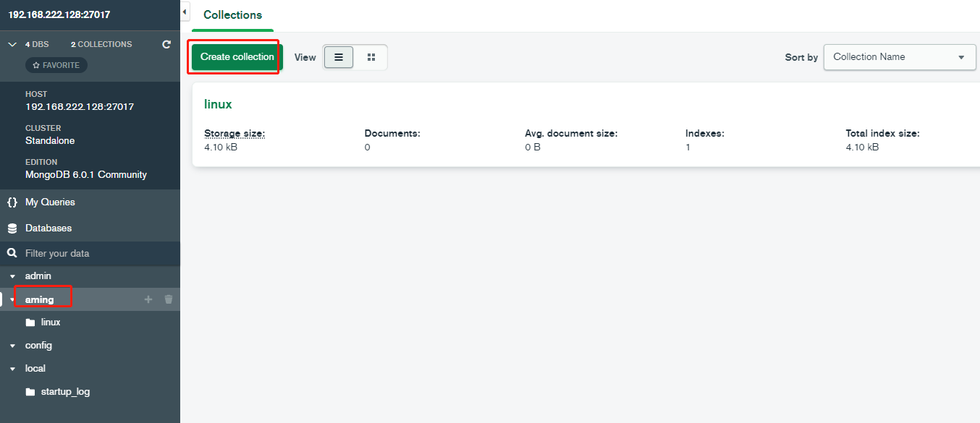Viewport: 980px width, 423px height.
Task: Open the Collections tab
Action: coord(233,15)
